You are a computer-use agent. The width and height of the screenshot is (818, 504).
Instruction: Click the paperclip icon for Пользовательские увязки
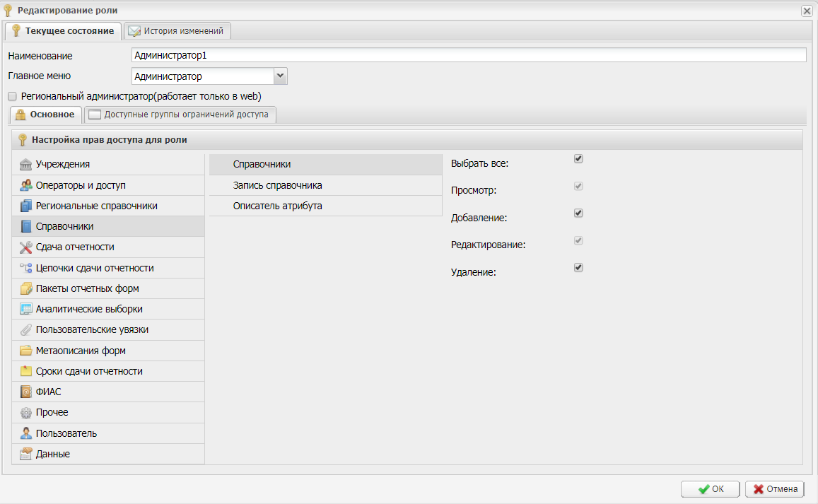(26, 330)
